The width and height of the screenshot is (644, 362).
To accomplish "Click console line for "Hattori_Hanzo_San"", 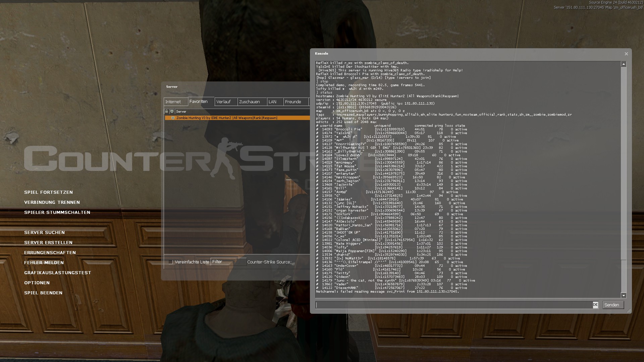I will pyautogui.click(x=391, y=225).
